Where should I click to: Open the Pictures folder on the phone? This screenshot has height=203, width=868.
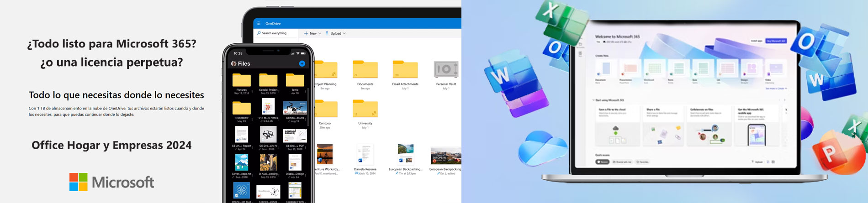pyautogui.click(x=242, y=80)
